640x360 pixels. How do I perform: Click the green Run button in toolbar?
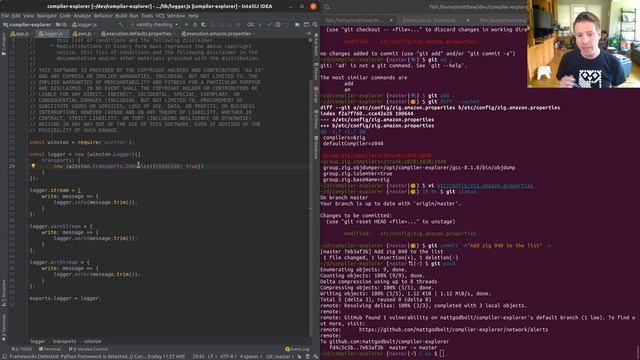[x=186, y=24]
